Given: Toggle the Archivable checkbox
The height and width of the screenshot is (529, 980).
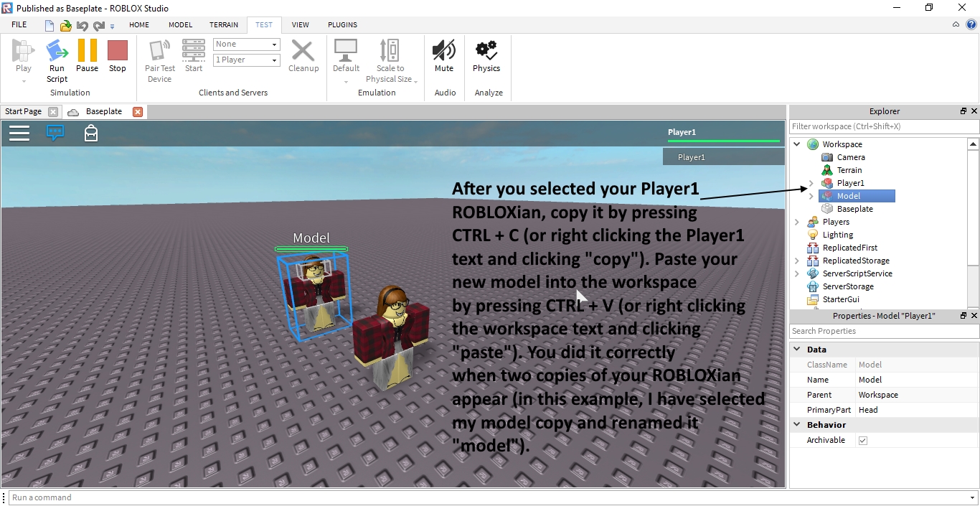Looking at the screenshot, I should pos(863,441).
